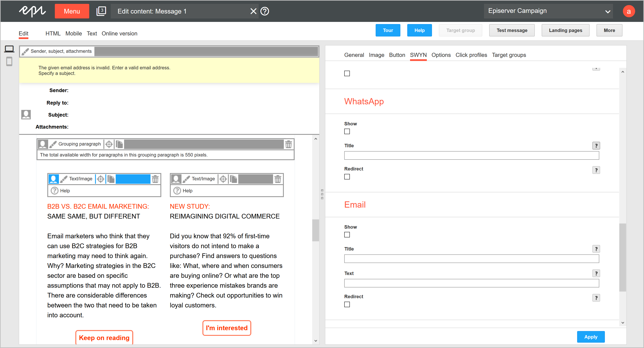
Task: Open the More dropdown button
Action: [609, 30]
